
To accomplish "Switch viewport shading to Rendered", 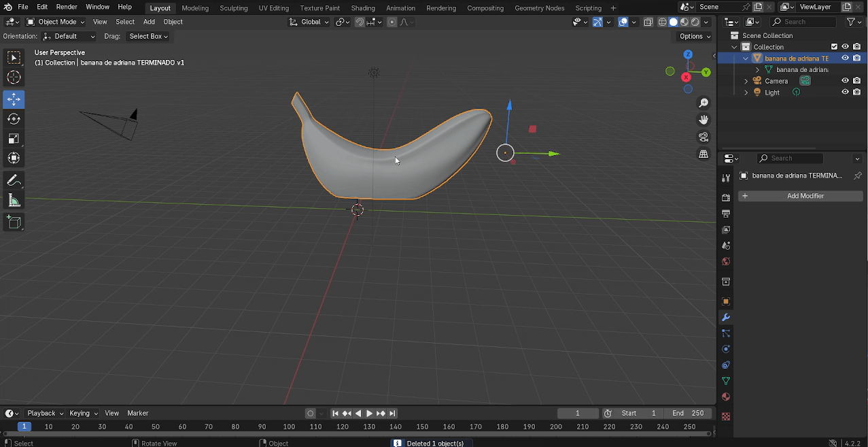I will 695,22.
